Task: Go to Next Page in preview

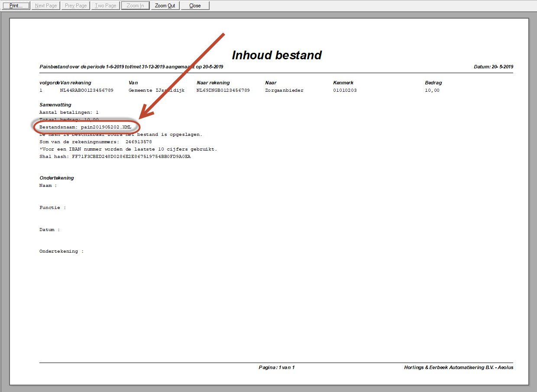Action: (x=46, y=6)
